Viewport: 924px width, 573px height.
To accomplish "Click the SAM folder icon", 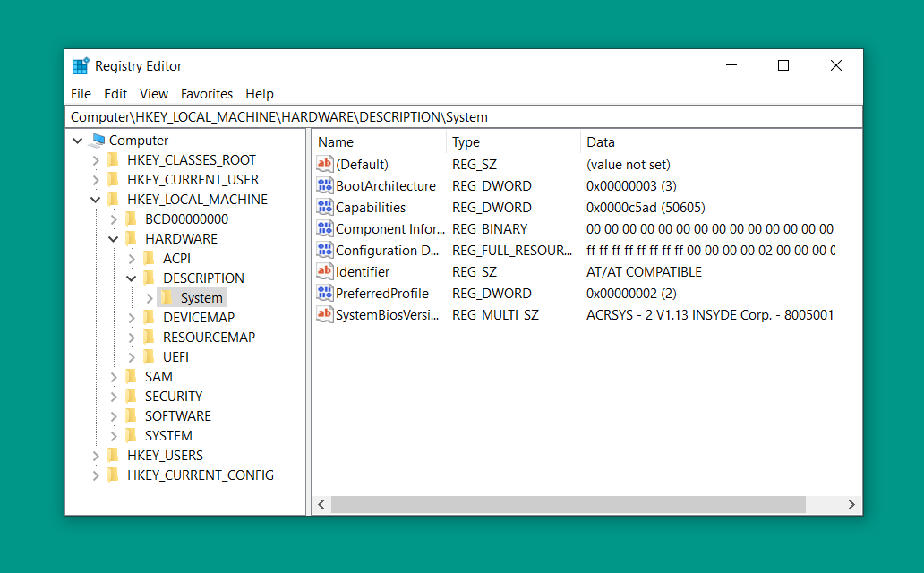I will tap(132, 377).
